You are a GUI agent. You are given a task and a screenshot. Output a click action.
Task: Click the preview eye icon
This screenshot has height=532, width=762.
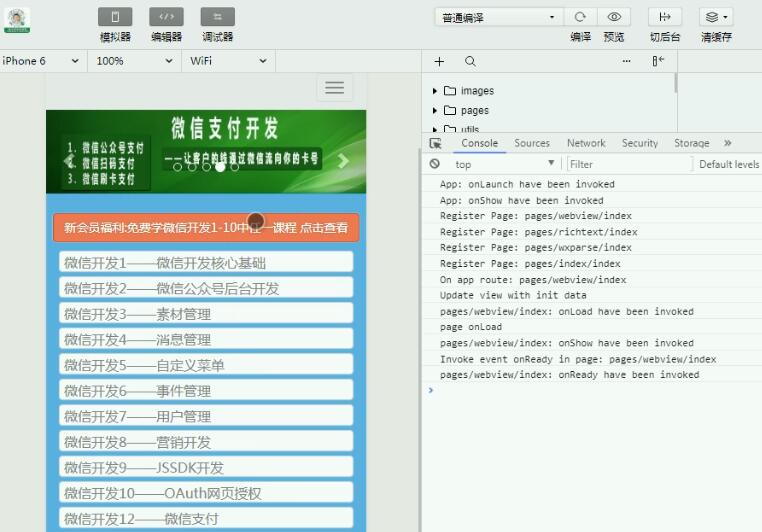tap(614, 17)
